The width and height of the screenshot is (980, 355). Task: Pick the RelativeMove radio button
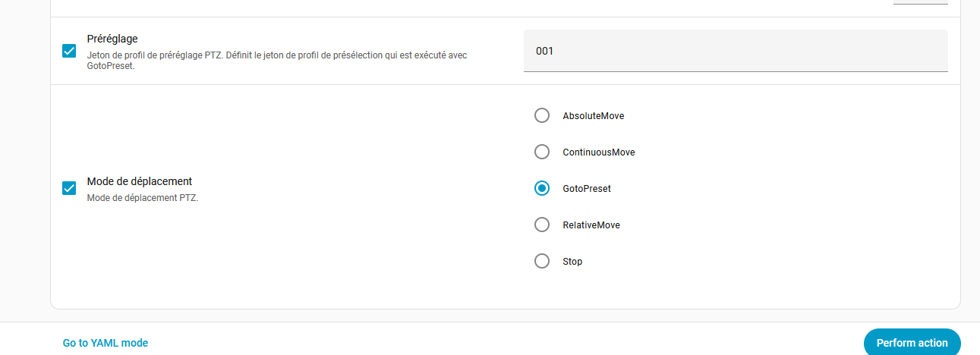[x=542, y=225]
